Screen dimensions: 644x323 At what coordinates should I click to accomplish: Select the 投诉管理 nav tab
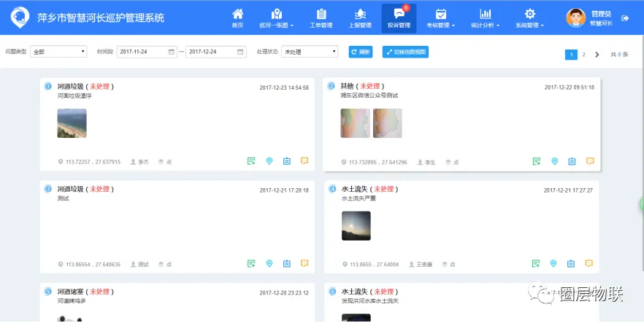point(399,18)
